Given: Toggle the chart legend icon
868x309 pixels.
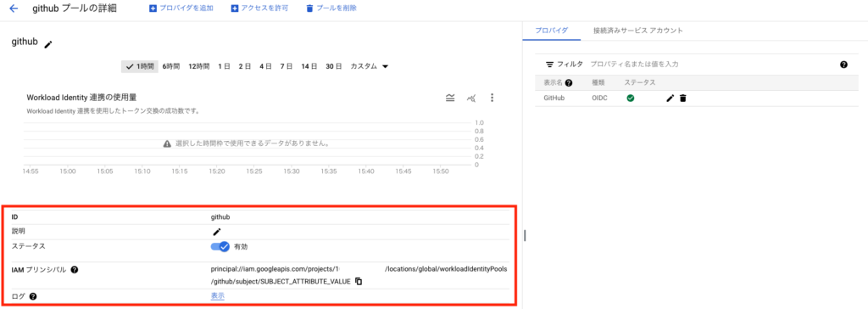Looking at the screenshot, I should pos(451,98).
